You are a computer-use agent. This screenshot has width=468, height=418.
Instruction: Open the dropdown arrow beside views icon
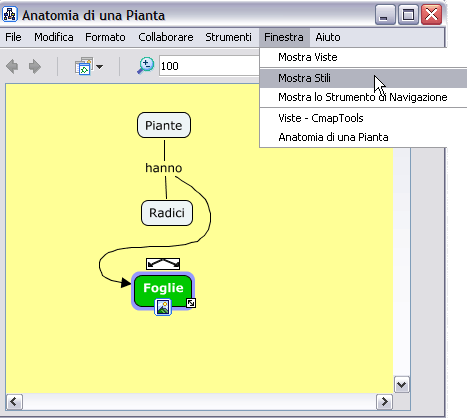[x=99, y=67]
